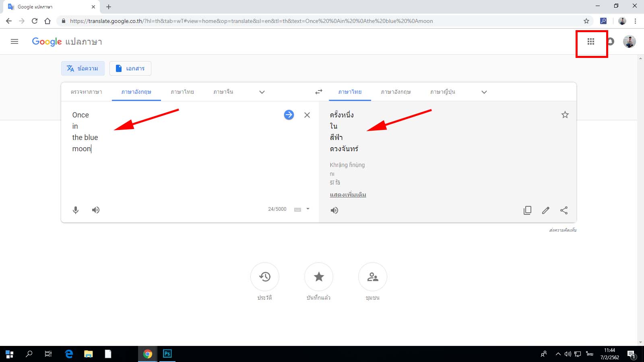Swap source and target languages

[319, 92]
